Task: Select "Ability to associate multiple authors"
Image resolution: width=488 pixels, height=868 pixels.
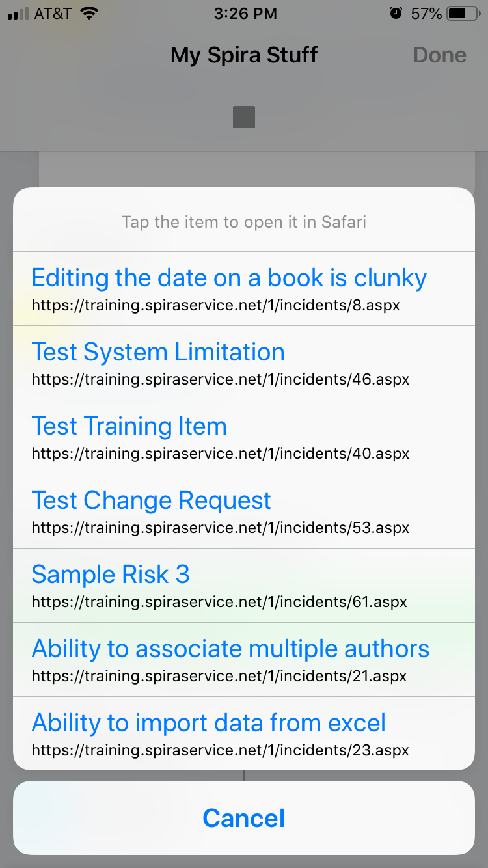Action: tap(230, 649)
